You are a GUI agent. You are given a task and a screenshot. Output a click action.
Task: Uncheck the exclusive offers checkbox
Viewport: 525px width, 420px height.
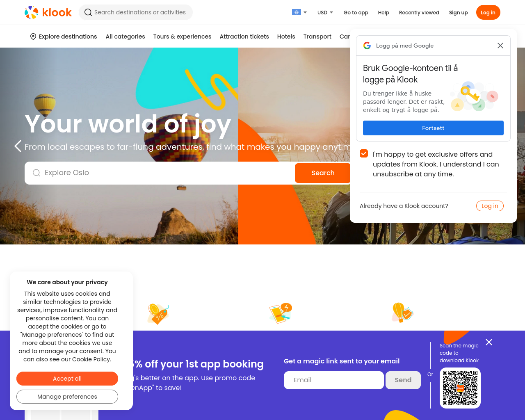point(364,153)
